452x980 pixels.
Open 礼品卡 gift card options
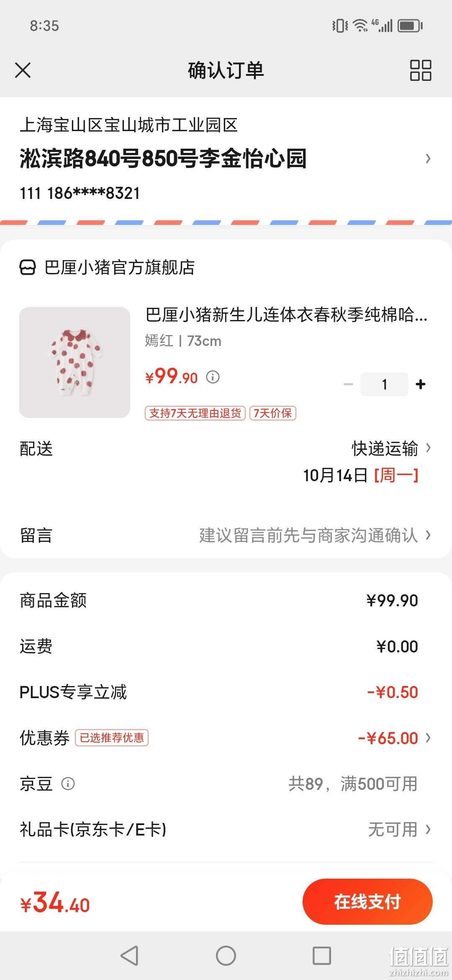coord(226,829)
